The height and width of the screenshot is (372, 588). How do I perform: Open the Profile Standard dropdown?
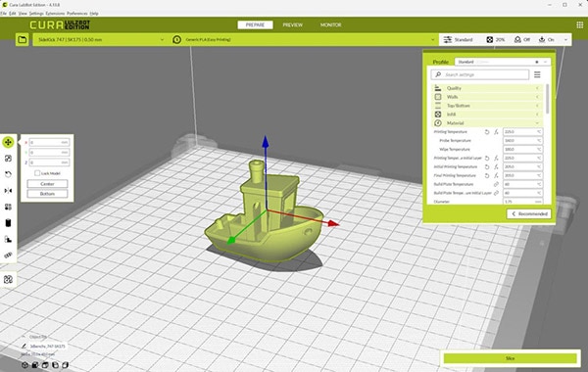503,62
